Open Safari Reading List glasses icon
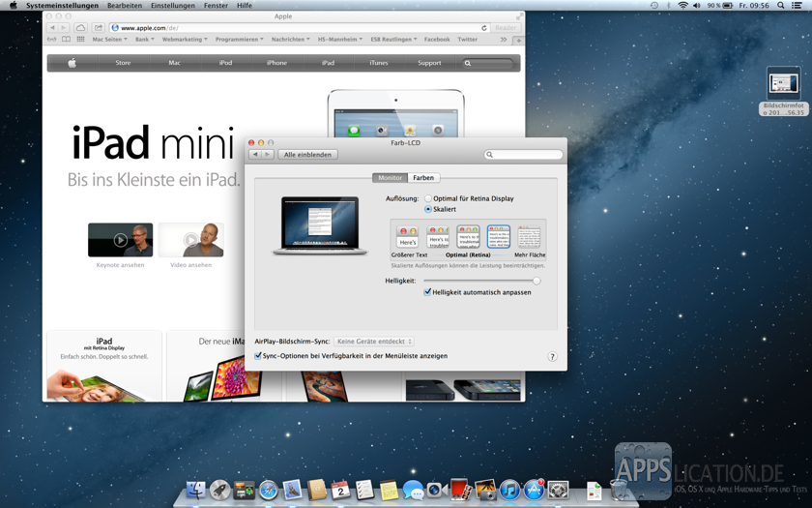Screen dimensions: 812x508 52,40
